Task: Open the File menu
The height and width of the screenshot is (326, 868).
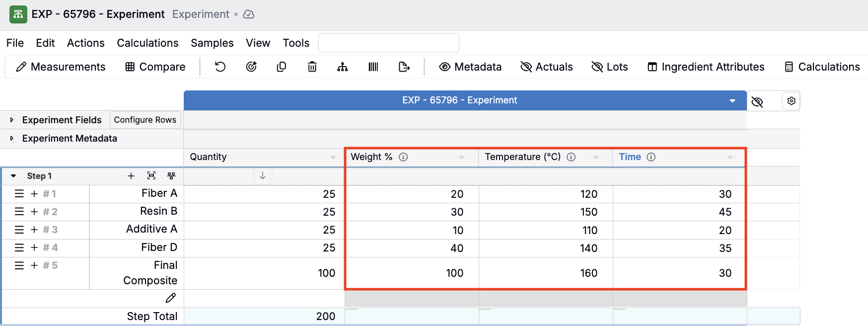Action: pos(15,43)
